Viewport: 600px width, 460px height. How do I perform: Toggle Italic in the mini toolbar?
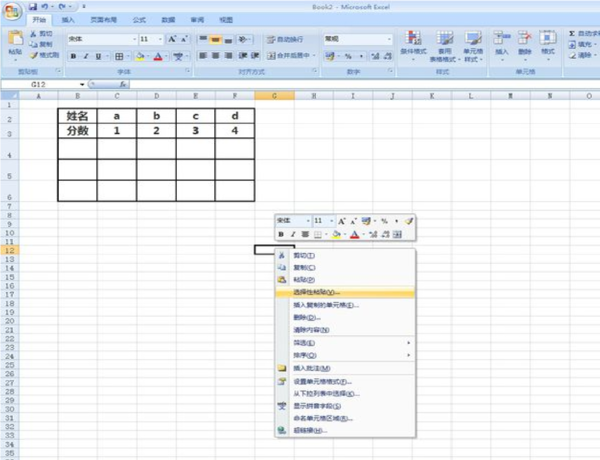pyautogui.click(x=293, y=234)
